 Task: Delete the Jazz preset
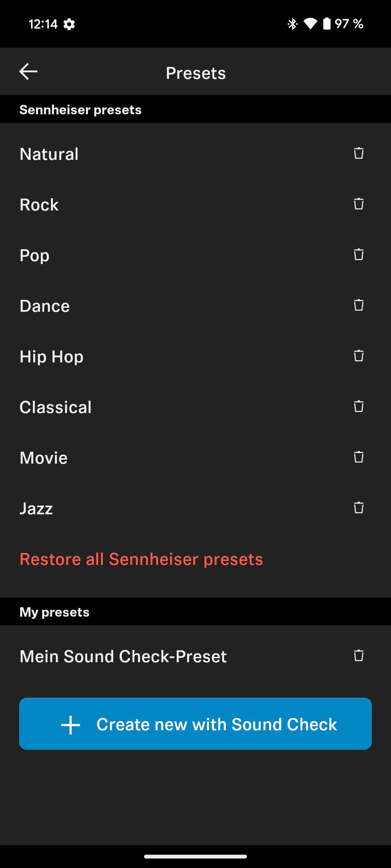click(x=358, y=508)
